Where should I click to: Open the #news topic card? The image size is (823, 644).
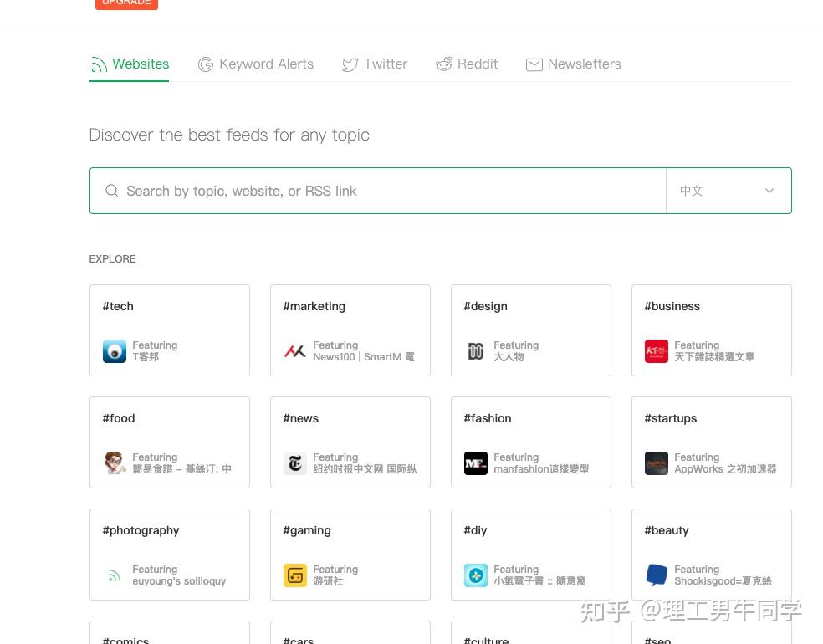[x=350, y=442]
